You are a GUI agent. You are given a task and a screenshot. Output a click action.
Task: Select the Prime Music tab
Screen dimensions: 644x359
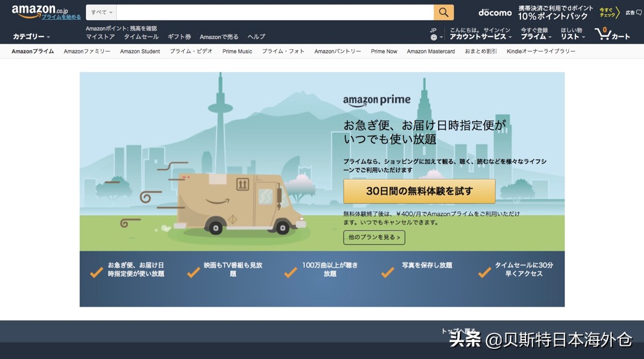(x=238, y=52)
